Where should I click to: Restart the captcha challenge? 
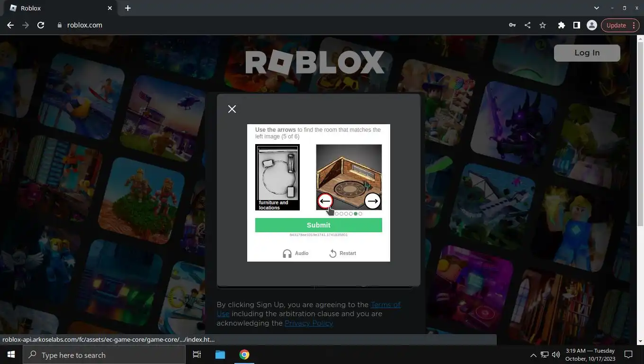click(342, 253)
